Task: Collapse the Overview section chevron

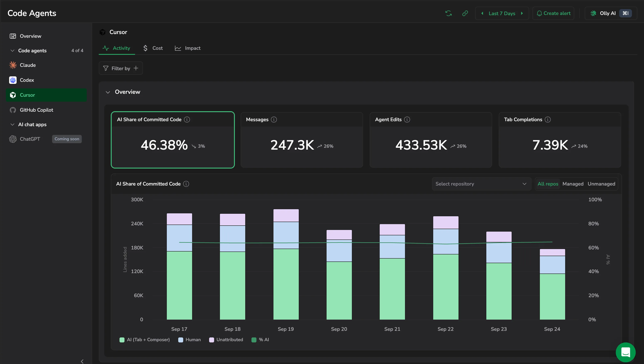Action: click(108, 92)
